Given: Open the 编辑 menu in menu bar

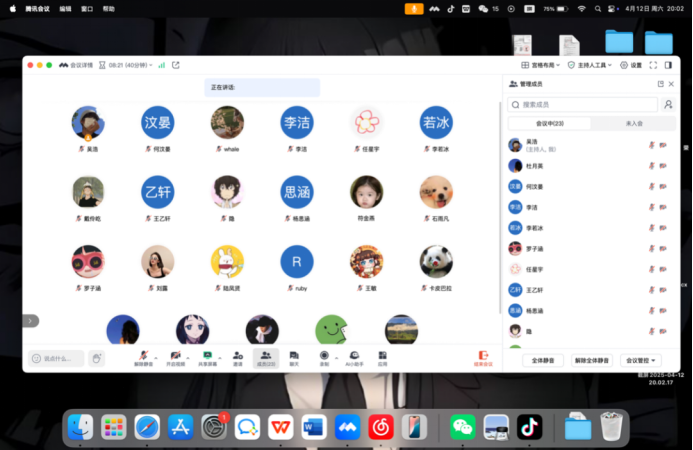Looking at the screenshot, I should point(65,8).
